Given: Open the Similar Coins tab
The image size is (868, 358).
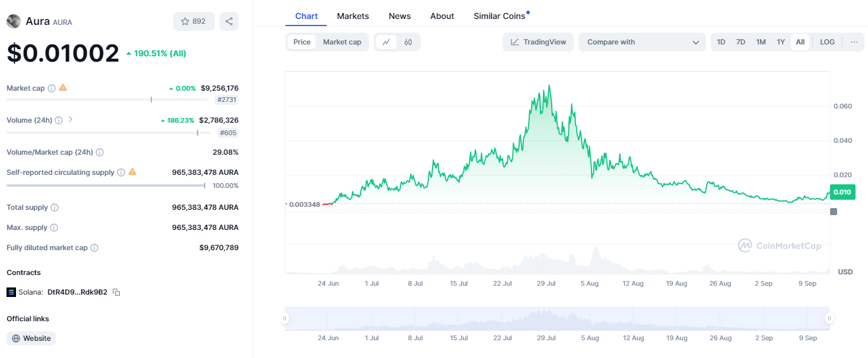Looking at the screenshot, I should (499, 16).
